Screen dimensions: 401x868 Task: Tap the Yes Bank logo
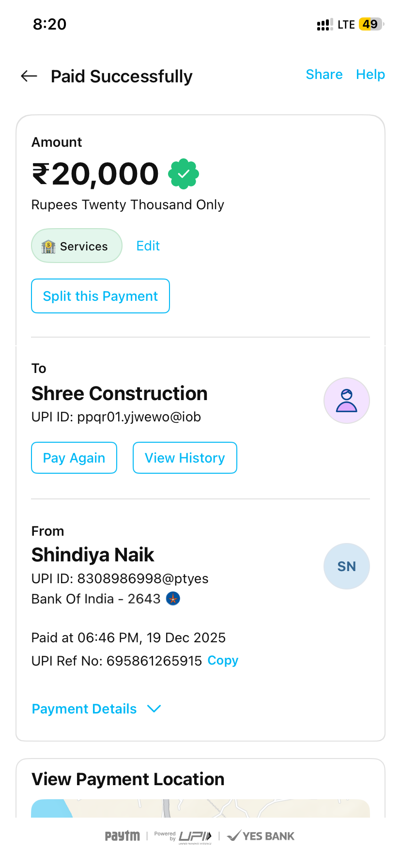(x=261, y=836)
